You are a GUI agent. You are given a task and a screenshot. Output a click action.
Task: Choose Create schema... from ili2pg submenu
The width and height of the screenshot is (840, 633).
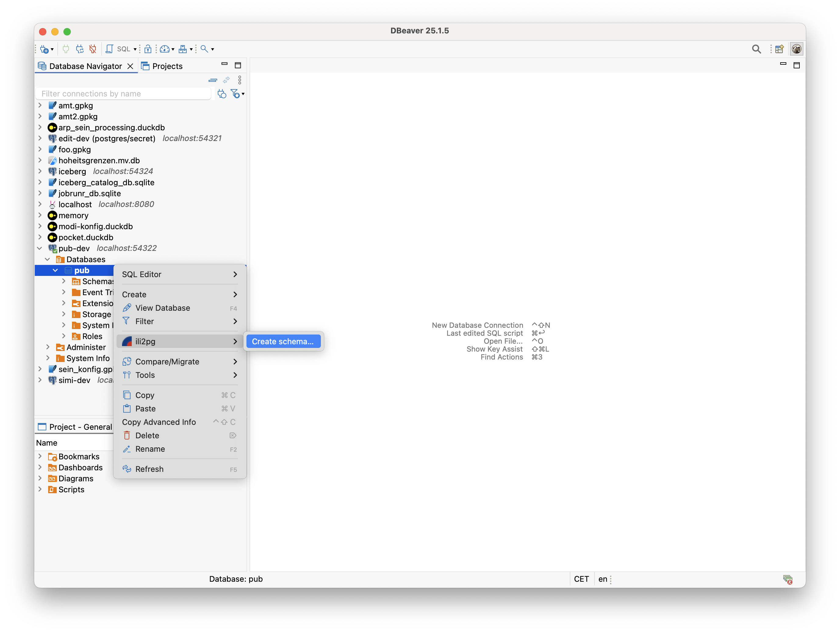[x=283, y=341]
